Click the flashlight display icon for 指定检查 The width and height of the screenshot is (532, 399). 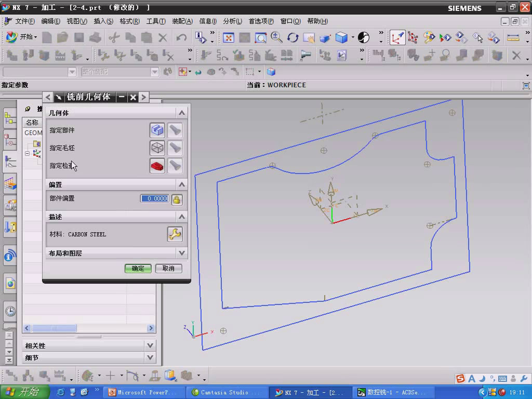click(x=175, y=166)
